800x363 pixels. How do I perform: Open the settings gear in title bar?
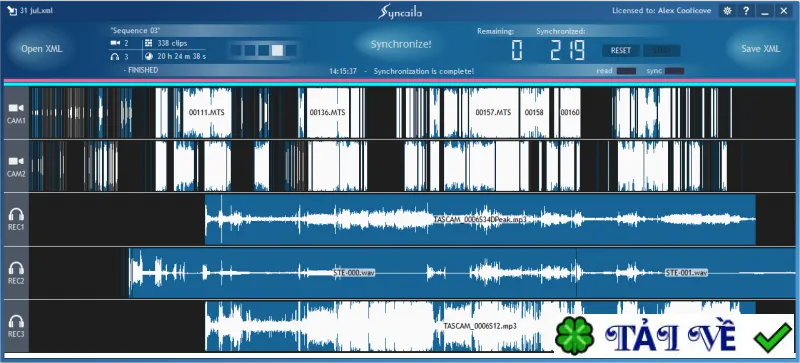pyautogui.click(x=728, y=11)
